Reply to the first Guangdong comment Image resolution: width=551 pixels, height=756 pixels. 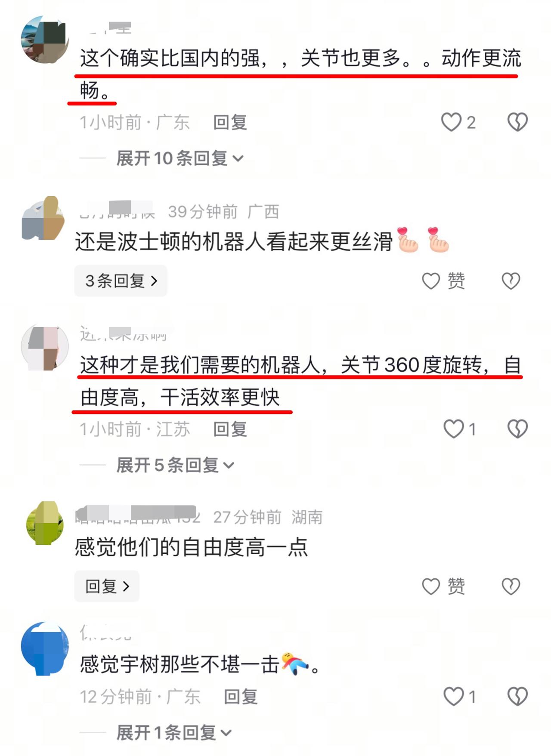[230, 123]
